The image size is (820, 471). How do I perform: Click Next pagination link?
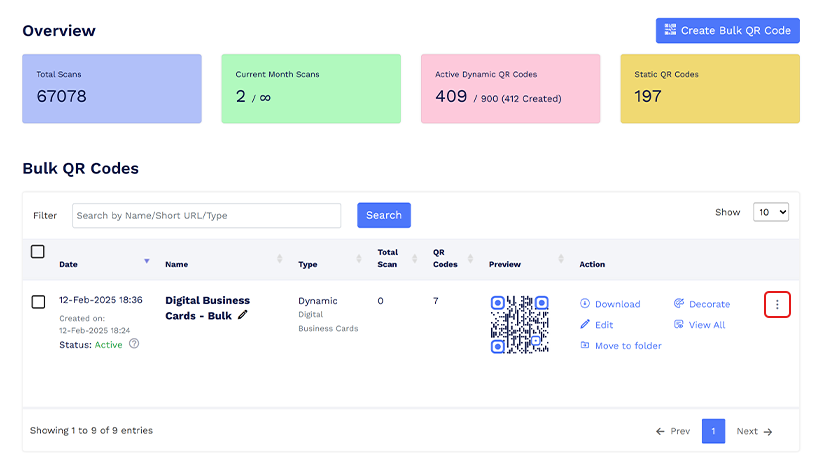point(754,431)
